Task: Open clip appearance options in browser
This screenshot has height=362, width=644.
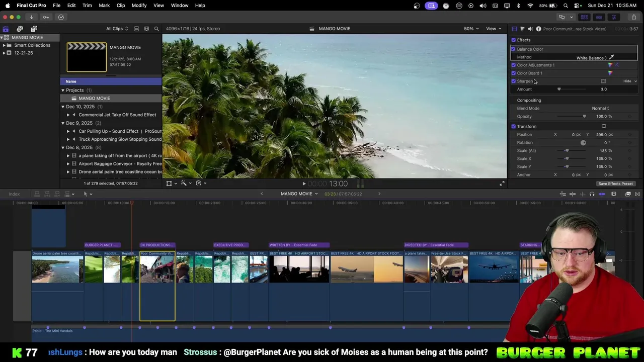Action: pyautogui.click(x=146, y=29)
